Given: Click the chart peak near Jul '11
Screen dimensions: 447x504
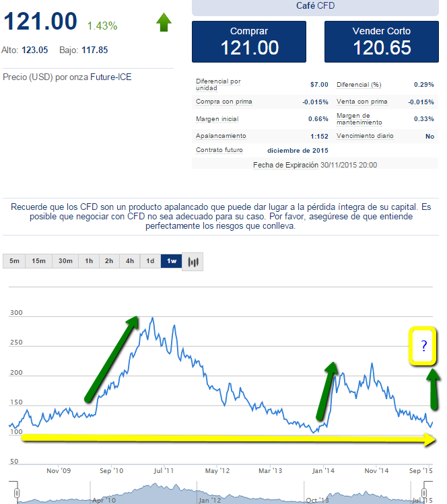Looking at the screenshot, I should tap(153, 318).
